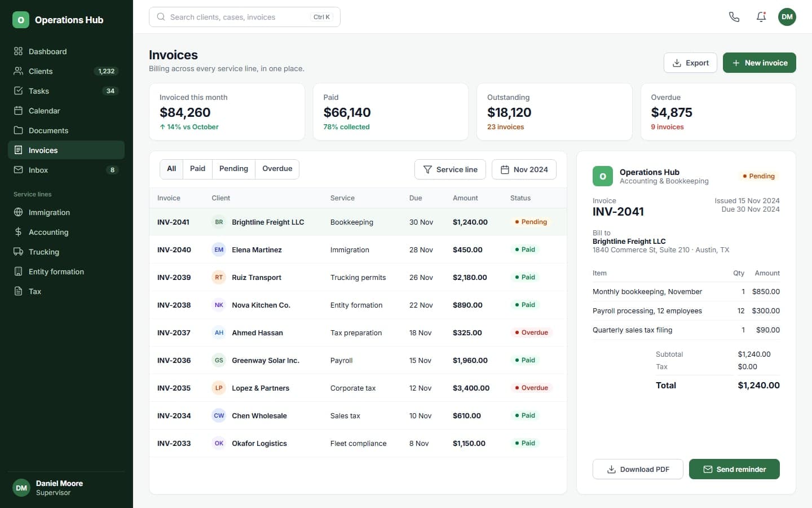This screenshot has height=508, width=812.
Task: Go to the Inbox section
Action: tap(66, 170)
